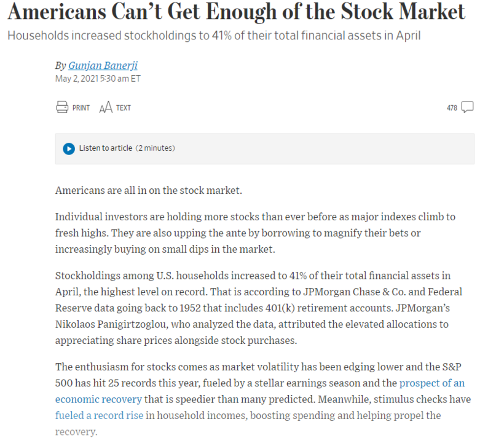
Task: Click the TEXT resize label
Action: [x=124, y=107]
